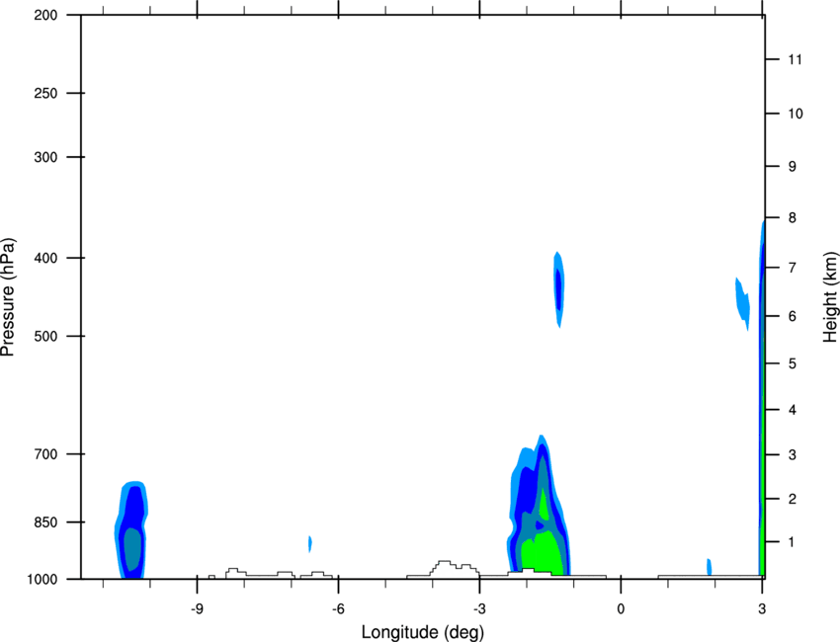Screen dimensions: 840x642
Task: Click the 3 longitude tick label
Action: (x=762, y=609)
